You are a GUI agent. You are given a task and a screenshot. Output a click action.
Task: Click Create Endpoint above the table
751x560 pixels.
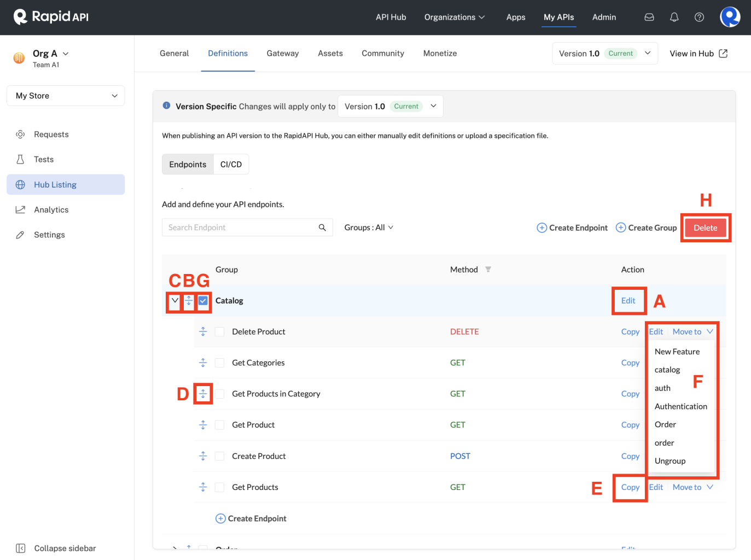[x=572, y=228]
